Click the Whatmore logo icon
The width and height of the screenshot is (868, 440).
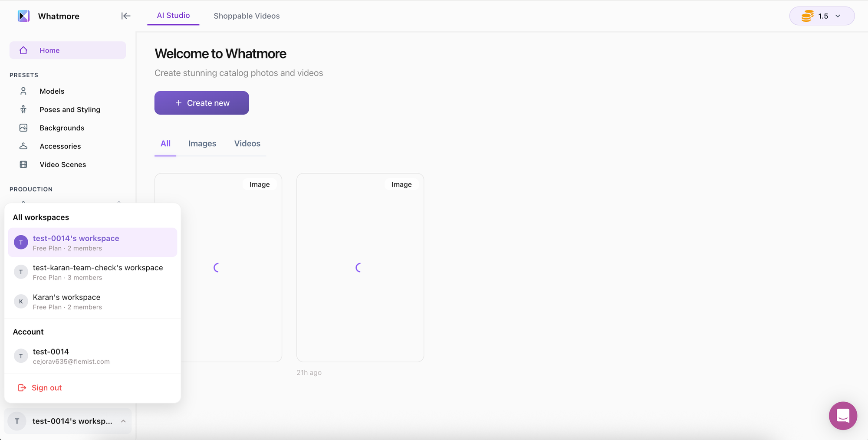point(23,16)
